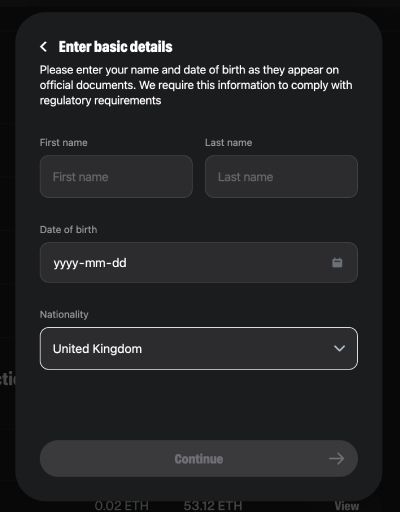The image size is (400, 512).
Task: Click the 0.02 ETH value in background
Action: [x=122, y=506]
